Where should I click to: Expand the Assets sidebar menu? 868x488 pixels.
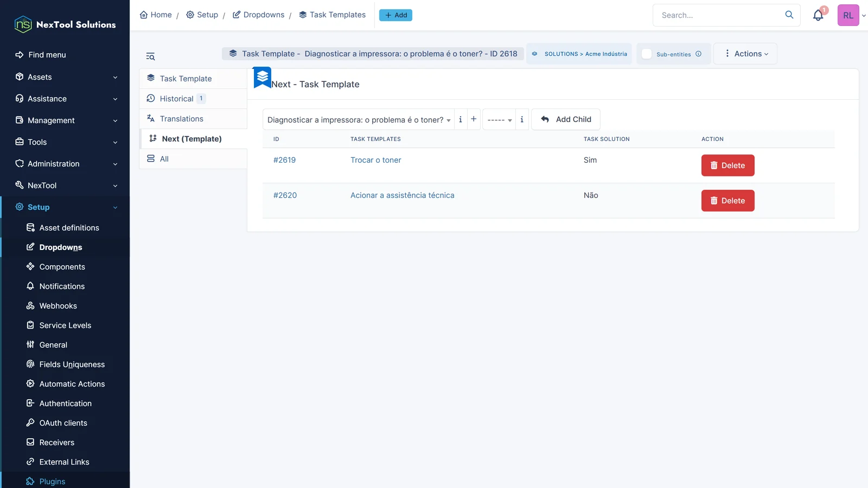coord(65,77)
